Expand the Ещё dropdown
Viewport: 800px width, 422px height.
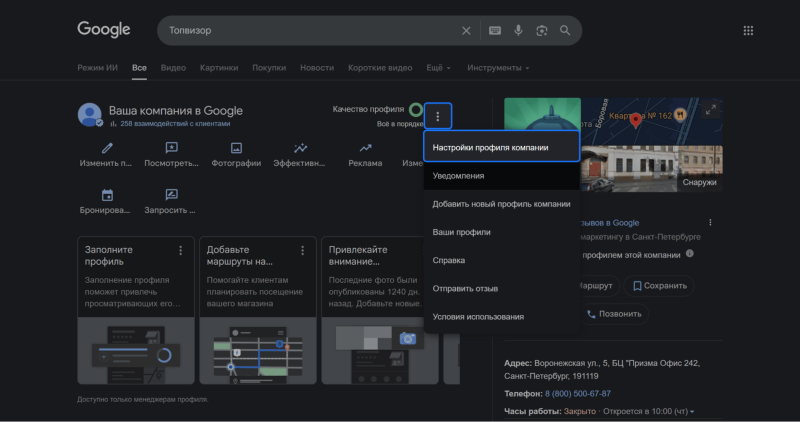pos(438,68)
